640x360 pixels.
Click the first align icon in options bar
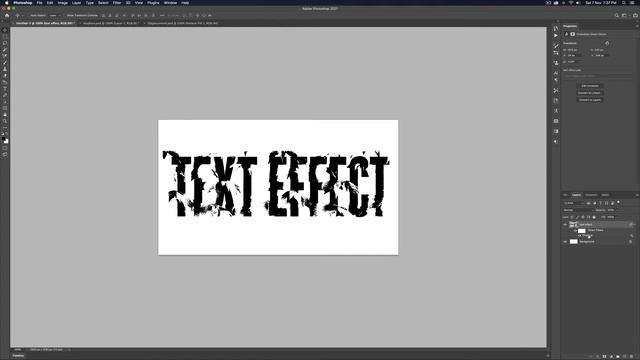click(x=103, y=16)
